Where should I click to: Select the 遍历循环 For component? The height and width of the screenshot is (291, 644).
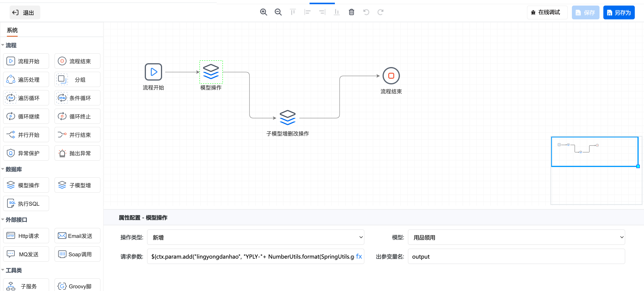point(26,98)
